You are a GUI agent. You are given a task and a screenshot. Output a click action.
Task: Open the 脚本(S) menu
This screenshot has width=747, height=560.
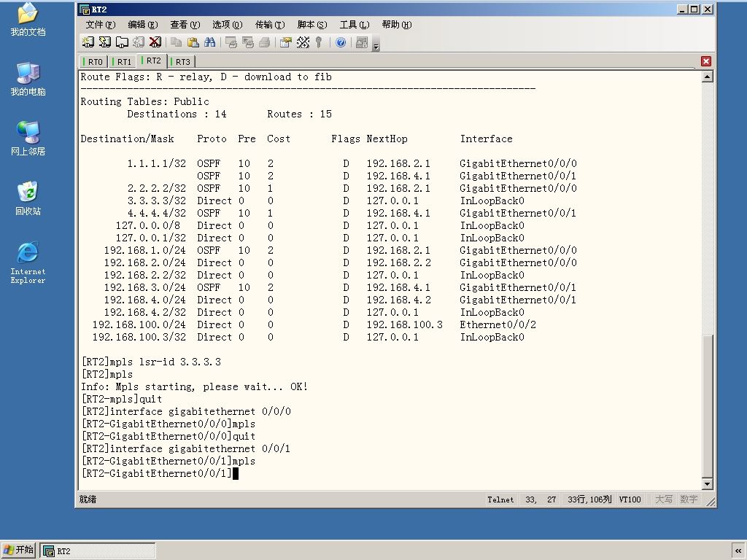(x=312, y=25)
